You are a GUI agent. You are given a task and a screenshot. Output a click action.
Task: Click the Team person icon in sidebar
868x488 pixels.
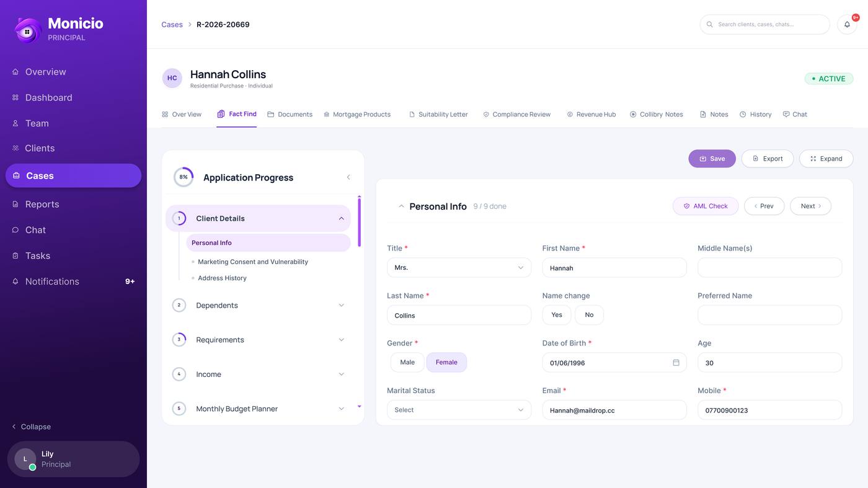15,123
